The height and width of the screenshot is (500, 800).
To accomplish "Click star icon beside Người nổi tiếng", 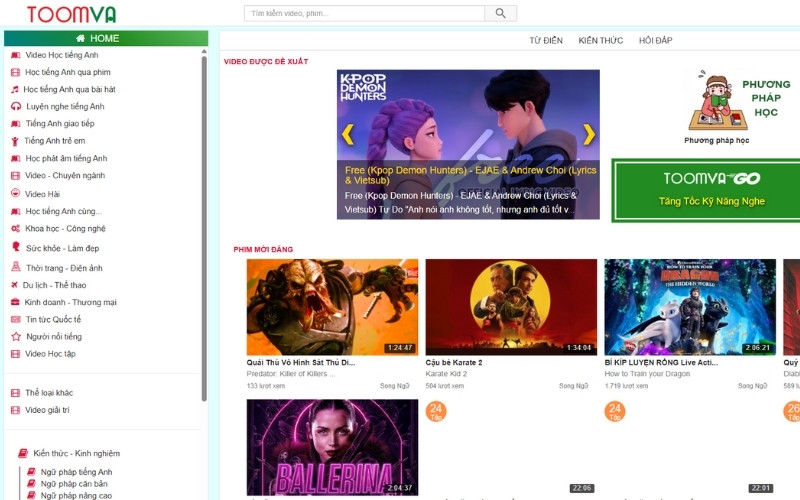I will [16, 336].
